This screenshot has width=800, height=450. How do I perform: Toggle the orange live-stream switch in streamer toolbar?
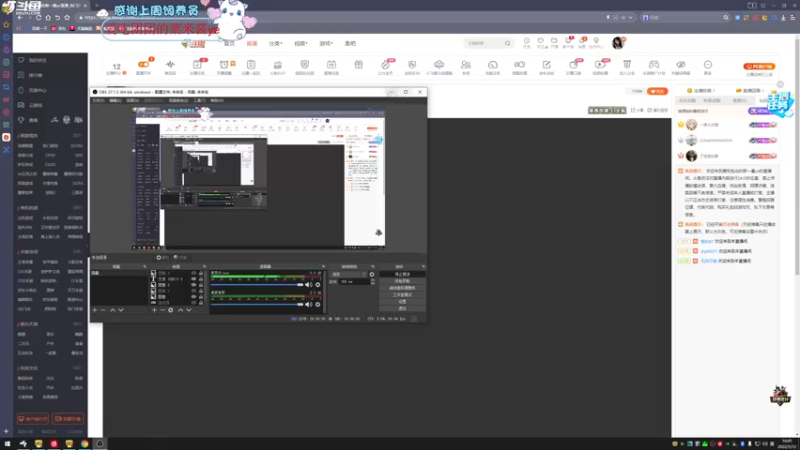[143, 64]
